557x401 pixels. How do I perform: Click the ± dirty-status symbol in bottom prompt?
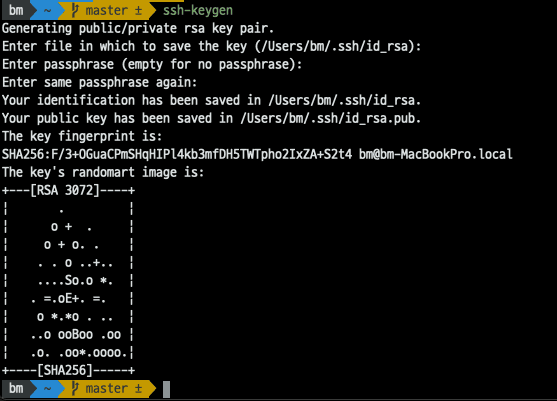(139, 389)
